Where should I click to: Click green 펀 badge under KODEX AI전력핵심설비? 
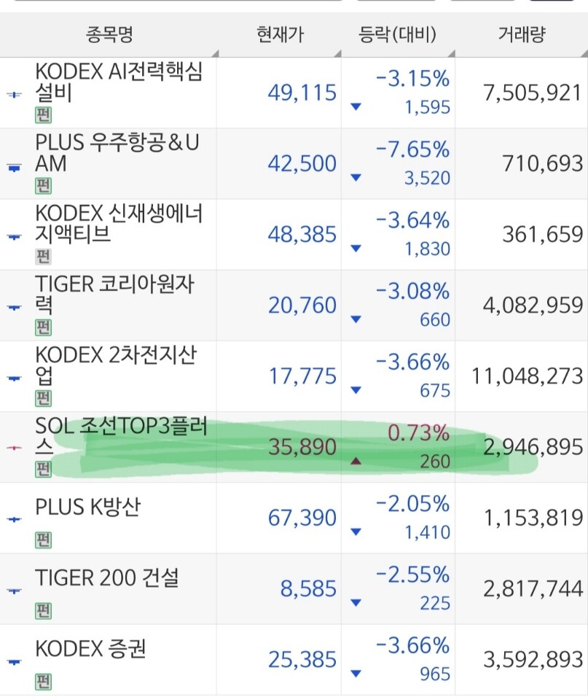coord(43,115)
